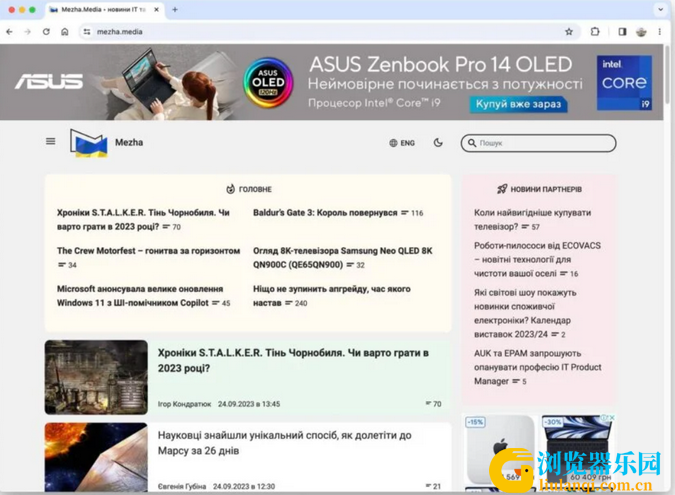Click date 24.09.2023 в 12:30
The height and width of the screenshot is (495, 675).
[244, 486]
